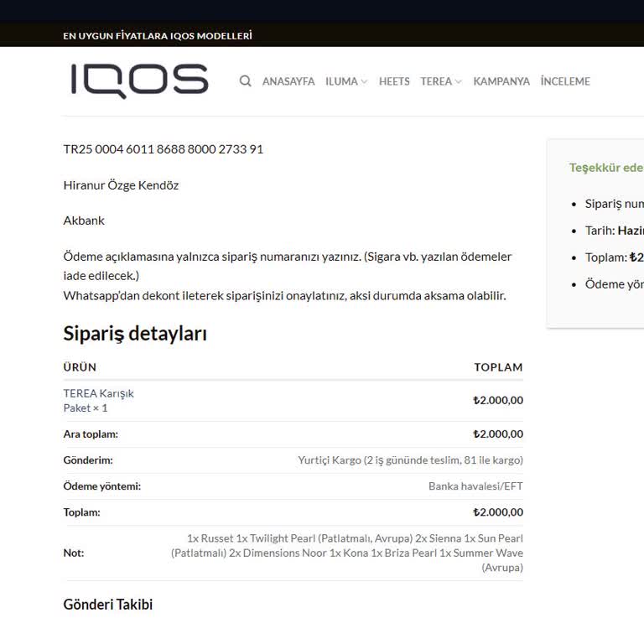Click the Tarih bullet in sidebar

(x=614, y=231)
